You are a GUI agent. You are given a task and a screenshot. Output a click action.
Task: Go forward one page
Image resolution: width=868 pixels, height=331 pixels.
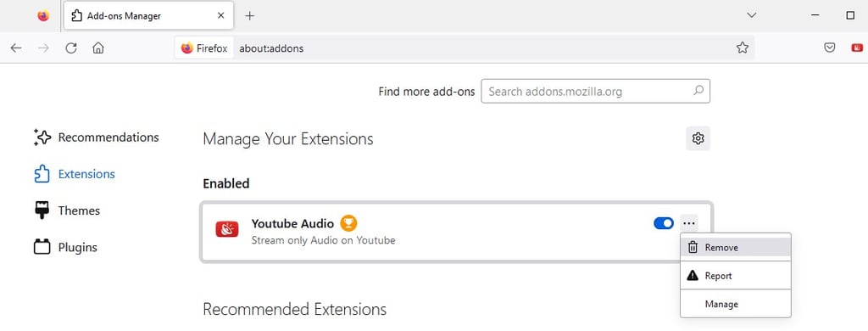click(x=43, y=48)
